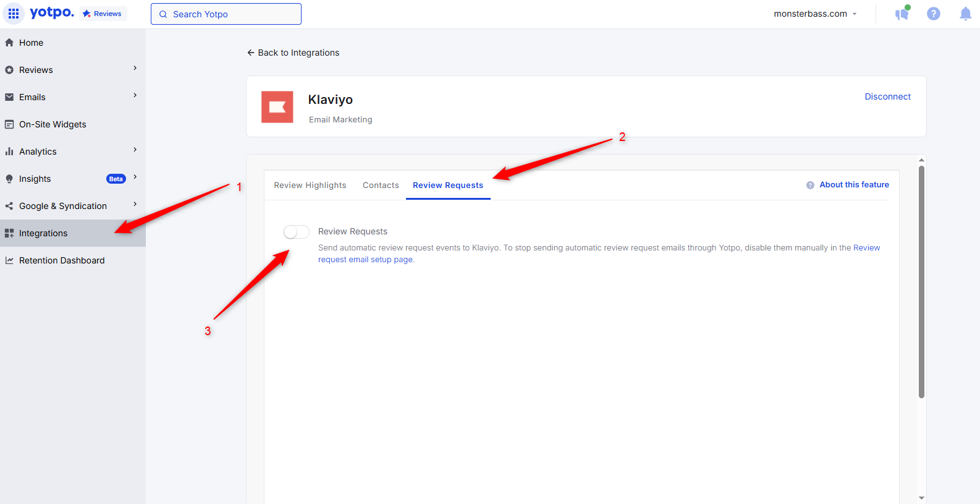Screen dimensions: 980x504
Task: Click the Insights Beta badge
Action: pos(116,179)
